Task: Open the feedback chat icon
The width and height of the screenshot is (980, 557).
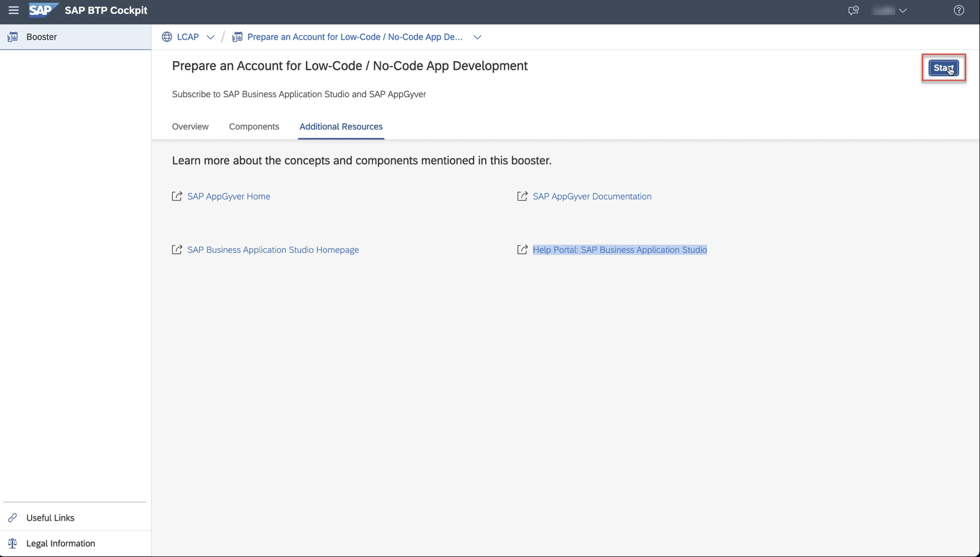Action: [x=853, y=10]
